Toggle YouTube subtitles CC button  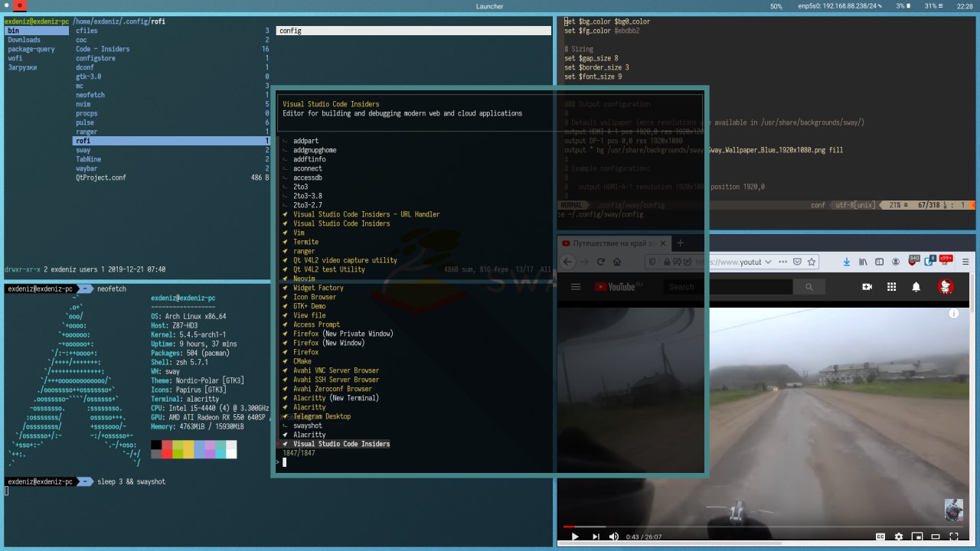point(880,537)
